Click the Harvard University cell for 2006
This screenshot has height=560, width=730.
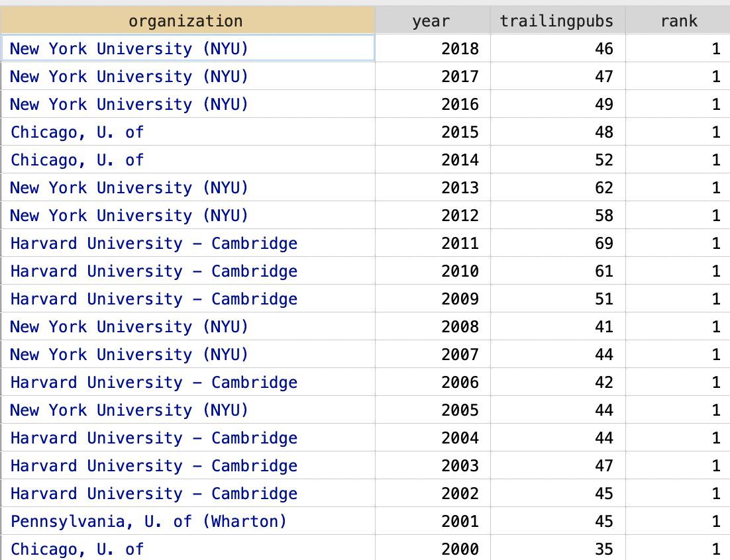(x=154, y=383)
